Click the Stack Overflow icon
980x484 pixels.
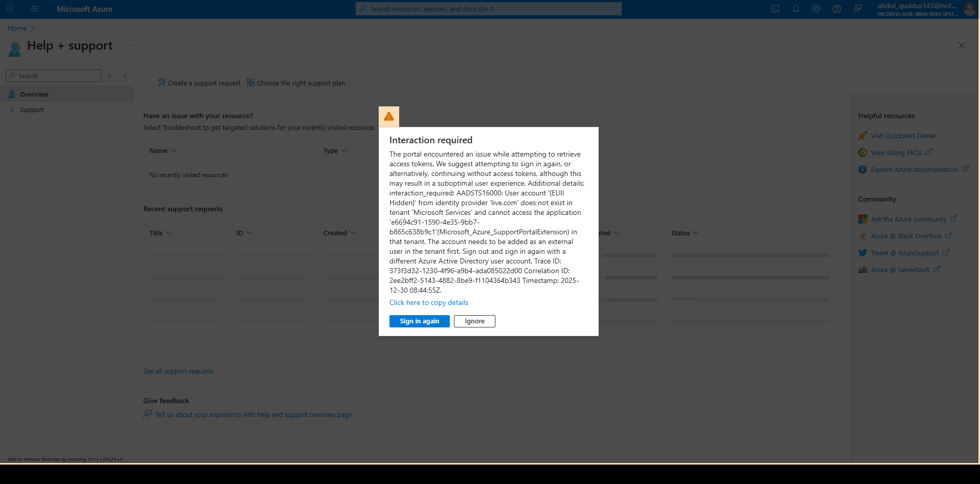pyautogui.click(x=863, y=236)
